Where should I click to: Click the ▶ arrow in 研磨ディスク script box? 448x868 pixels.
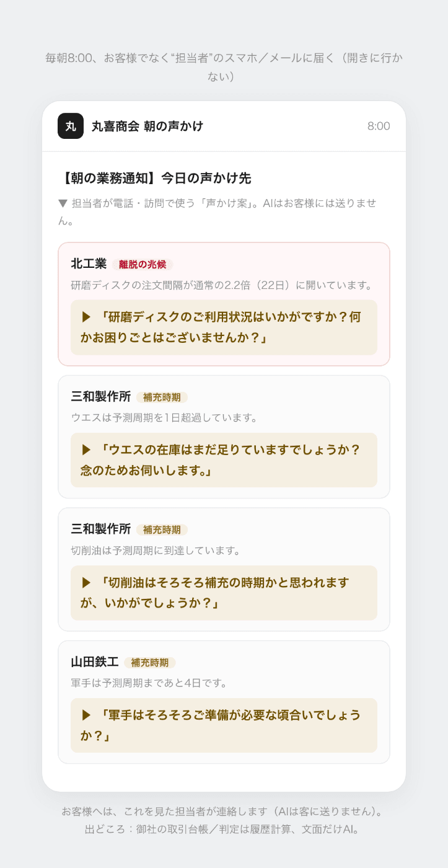coord(86,317)
